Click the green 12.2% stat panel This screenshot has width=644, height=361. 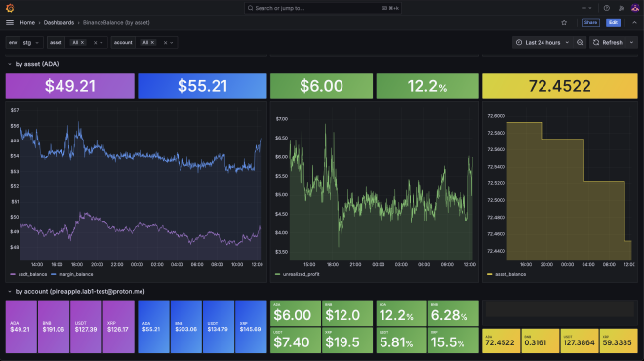click(x=427, y=86)
